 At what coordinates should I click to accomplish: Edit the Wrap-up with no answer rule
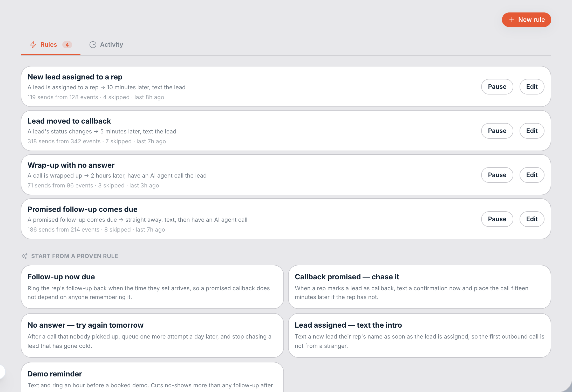[532, 175]
